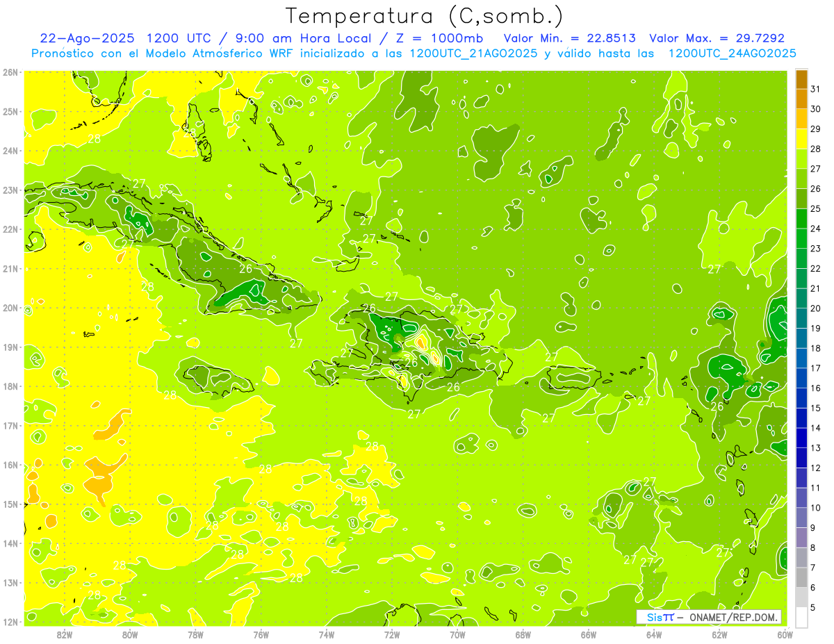Viewport: 834px width, 644px height.
Task: Click the longitude axis label "74W"
Action: click(x=327, y=634)
